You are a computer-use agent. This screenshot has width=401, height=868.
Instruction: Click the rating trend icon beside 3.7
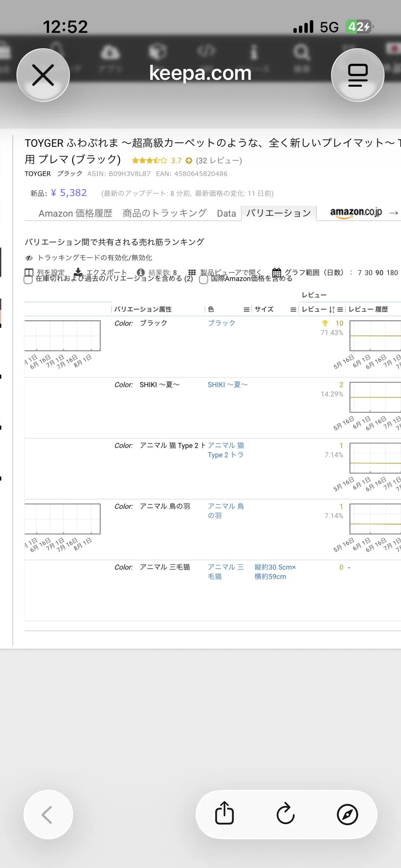pos(189,161)
